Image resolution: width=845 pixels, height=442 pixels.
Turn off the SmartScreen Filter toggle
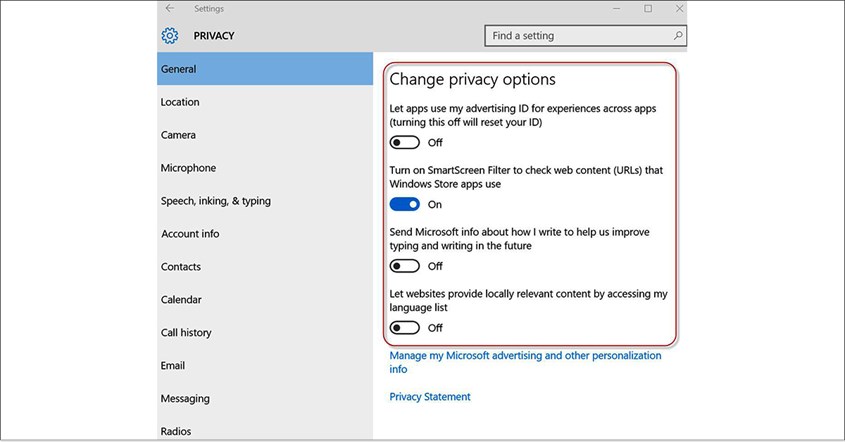[405, 204]
